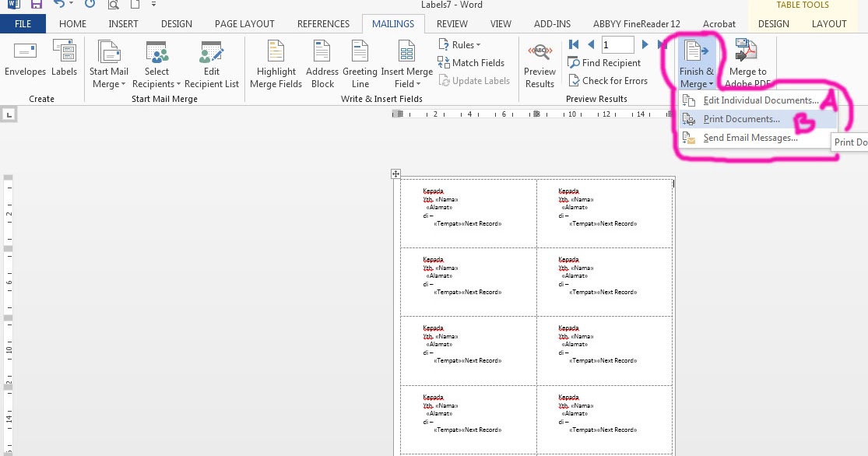Click the vertical ruler at mark 6
868x456 pixels.
point(9,282)
